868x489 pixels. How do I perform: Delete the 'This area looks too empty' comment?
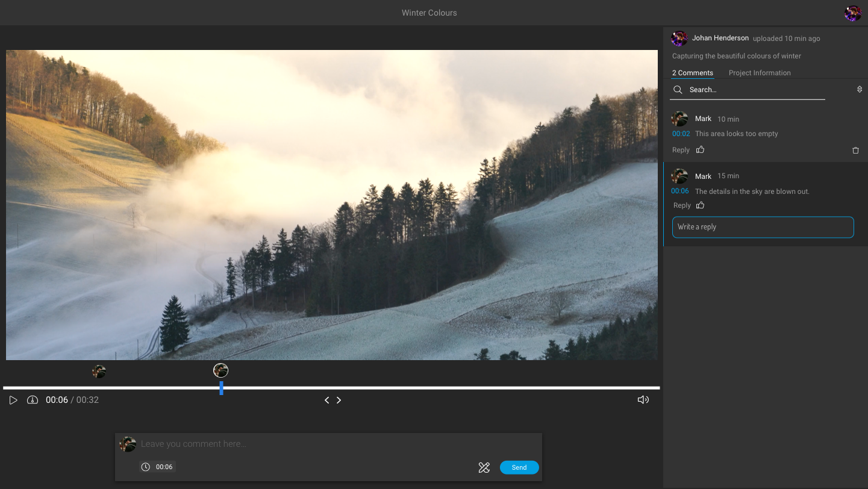(x=855, y=151)
